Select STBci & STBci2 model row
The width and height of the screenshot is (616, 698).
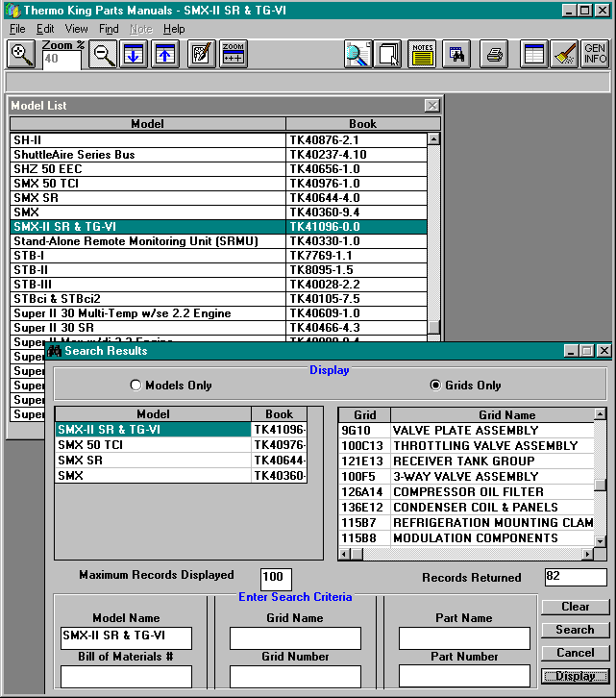pos(218,299)
